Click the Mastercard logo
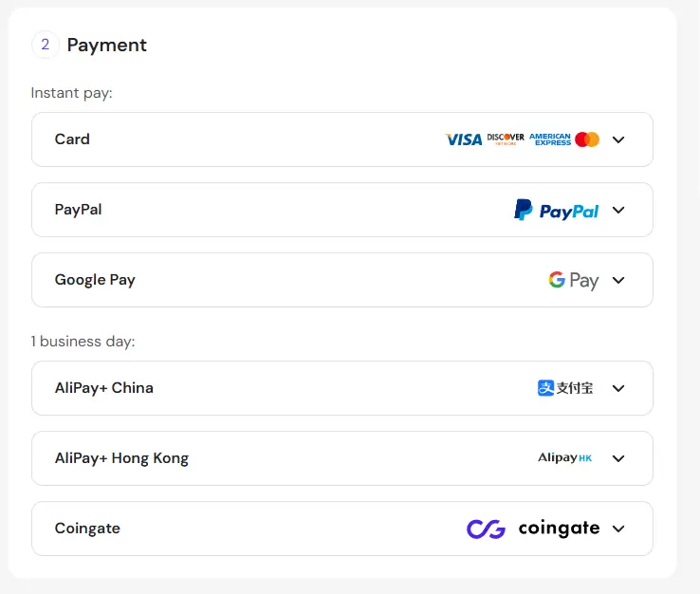 [587, 139]
